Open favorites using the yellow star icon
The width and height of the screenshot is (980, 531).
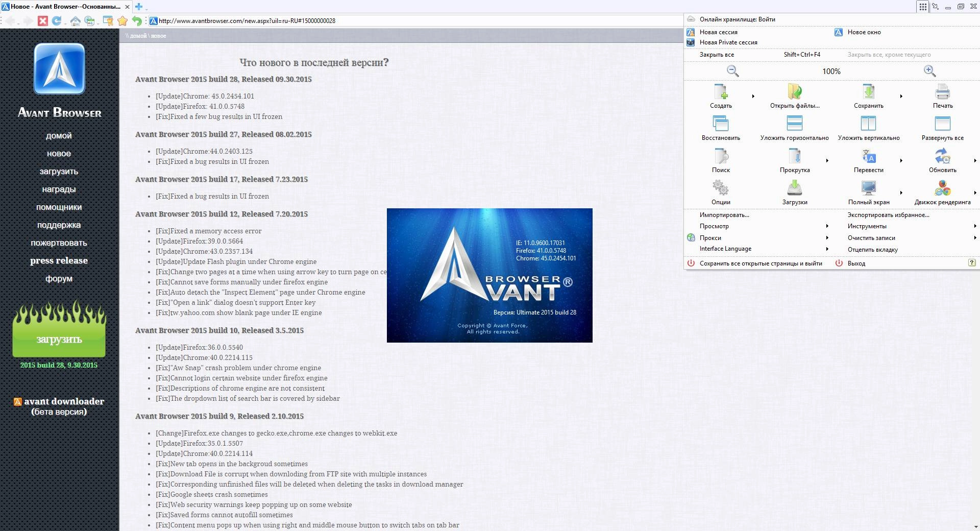pos(122,21)
